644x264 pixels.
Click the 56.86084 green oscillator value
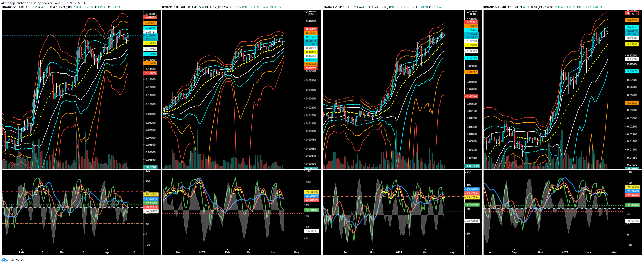(633, 205)
